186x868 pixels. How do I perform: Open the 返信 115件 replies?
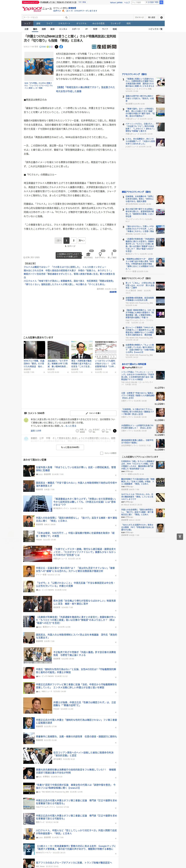click(36, 431)
